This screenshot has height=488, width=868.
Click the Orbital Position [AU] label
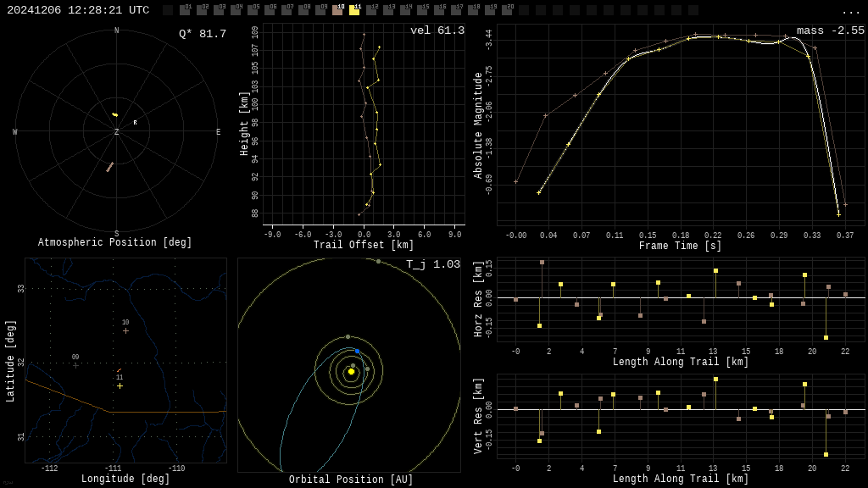pyautogui.click(x=351, y=480)
